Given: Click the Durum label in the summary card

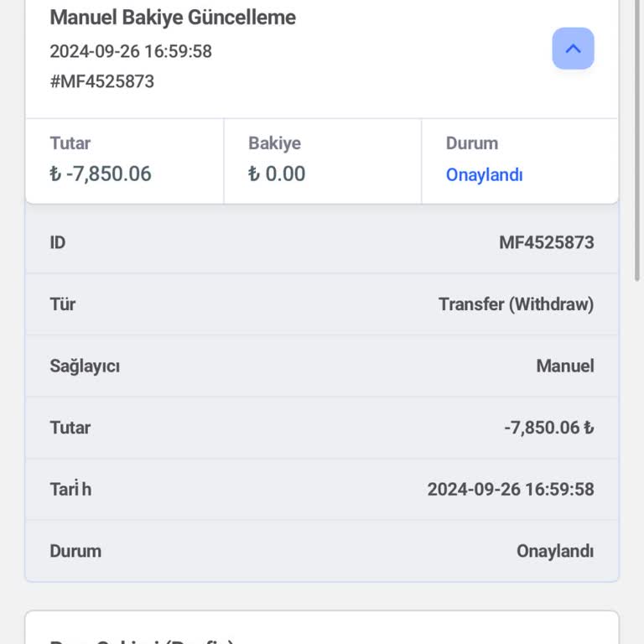Looking at the screenshot, I should coord(472,143).
